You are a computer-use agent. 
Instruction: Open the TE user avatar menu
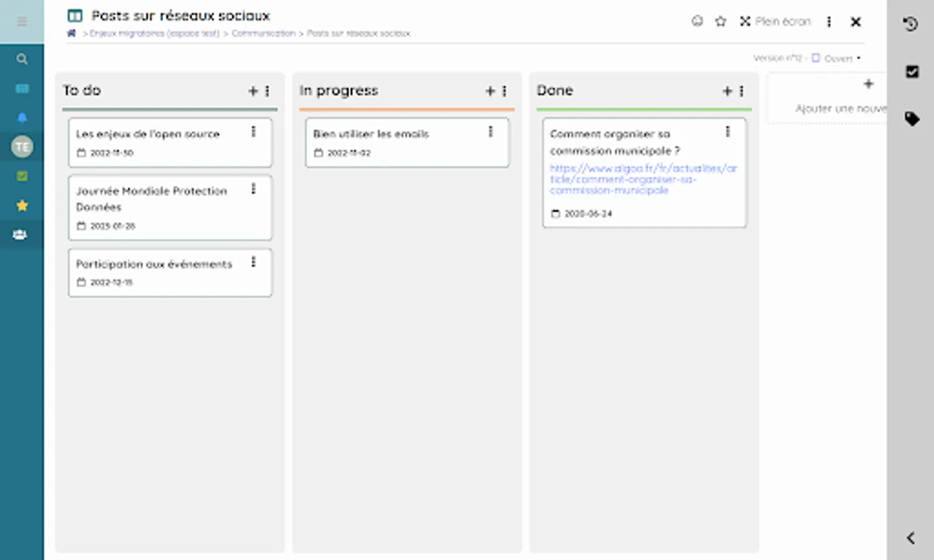click(x=22, y=146)
